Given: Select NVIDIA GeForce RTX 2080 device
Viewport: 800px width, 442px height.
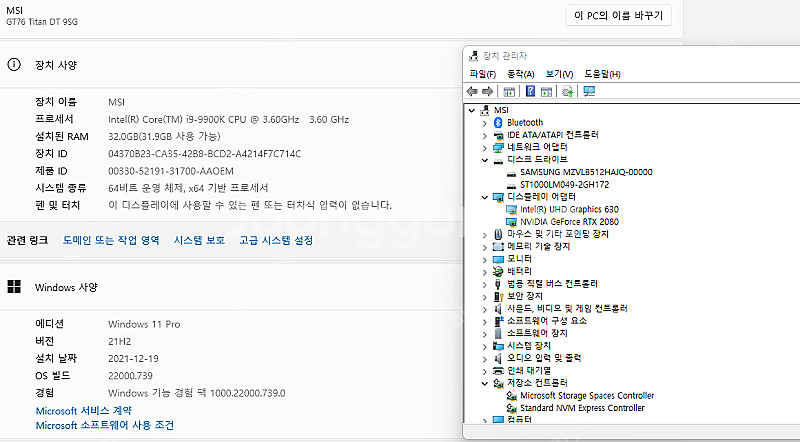Looking at the screenshot, I should tap(569, 221).
